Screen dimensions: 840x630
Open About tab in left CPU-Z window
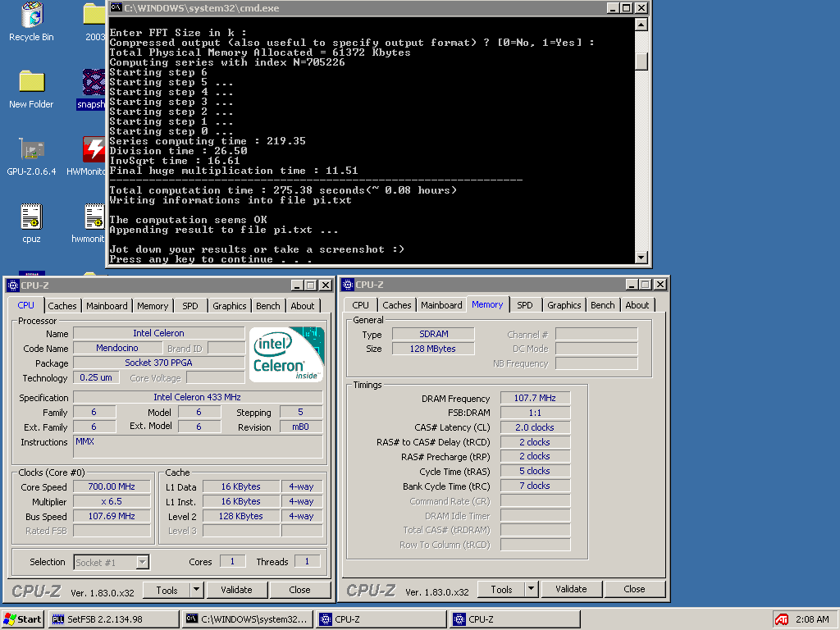pyautogui.click(x=303, y=306)
